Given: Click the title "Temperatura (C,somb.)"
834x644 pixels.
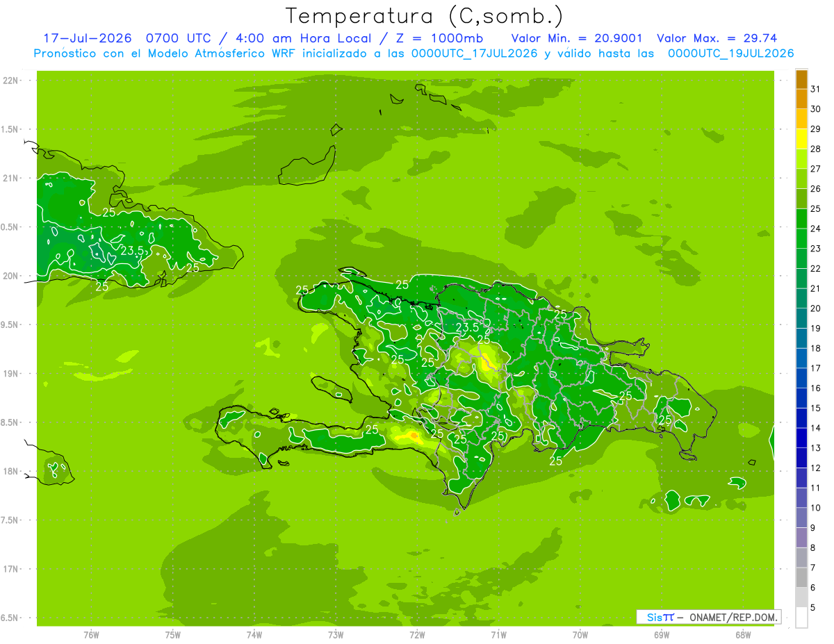Looking at the screenshot, I should 424,17.
